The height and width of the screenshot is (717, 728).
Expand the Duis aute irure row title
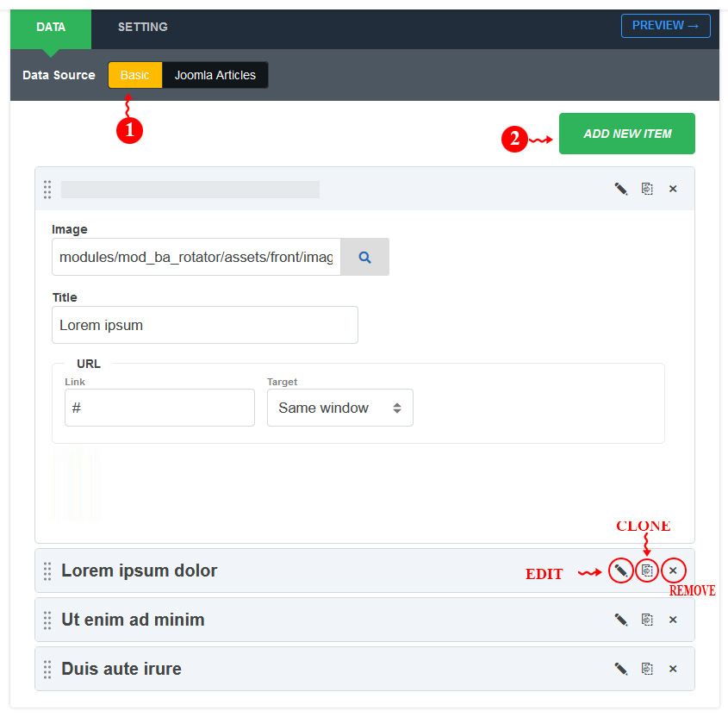121,669
